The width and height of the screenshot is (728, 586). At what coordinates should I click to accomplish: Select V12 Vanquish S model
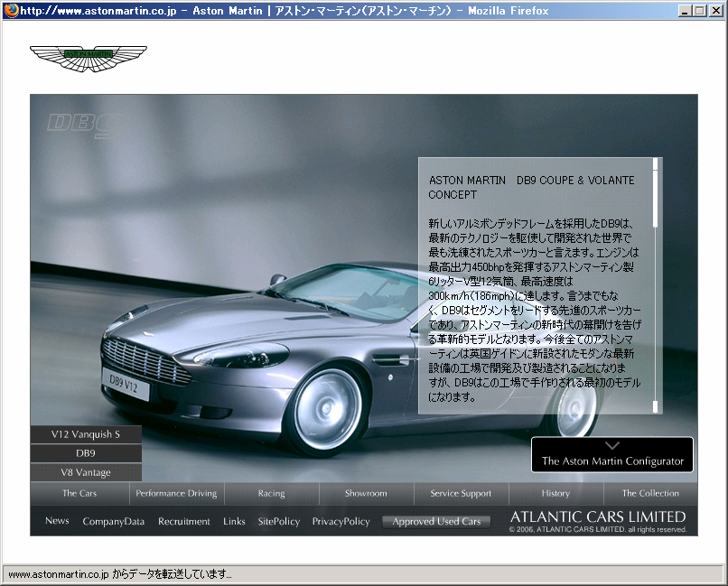point(86,434)
